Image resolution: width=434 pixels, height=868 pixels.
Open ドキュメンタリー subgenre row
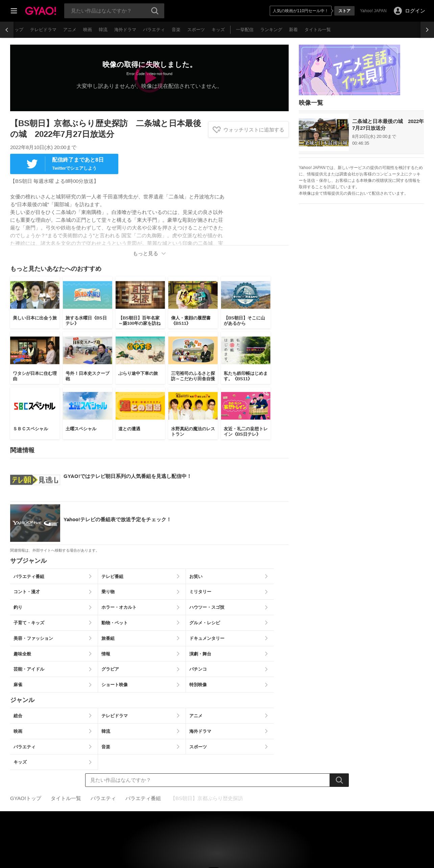tap(230, 638)
